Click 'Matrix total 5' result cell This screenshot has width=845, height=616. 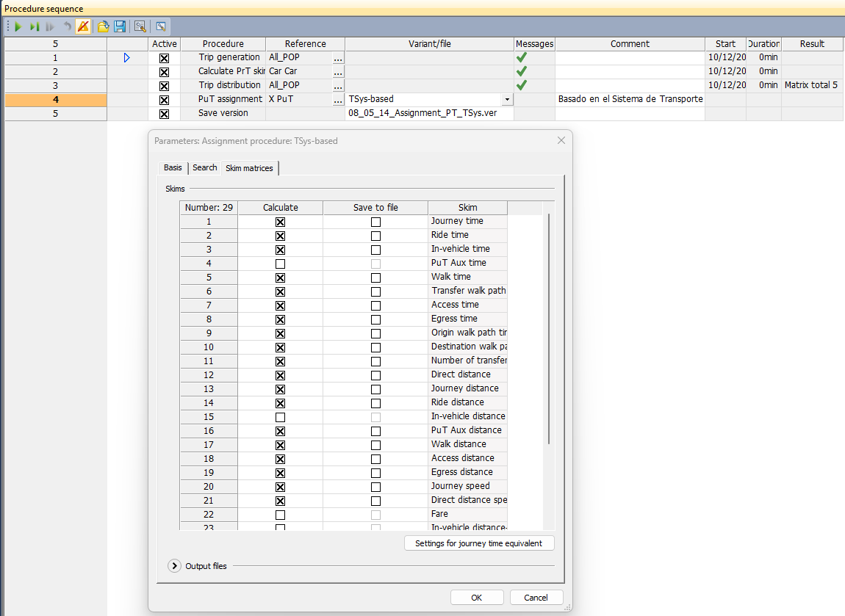click(x=811, y=85)
